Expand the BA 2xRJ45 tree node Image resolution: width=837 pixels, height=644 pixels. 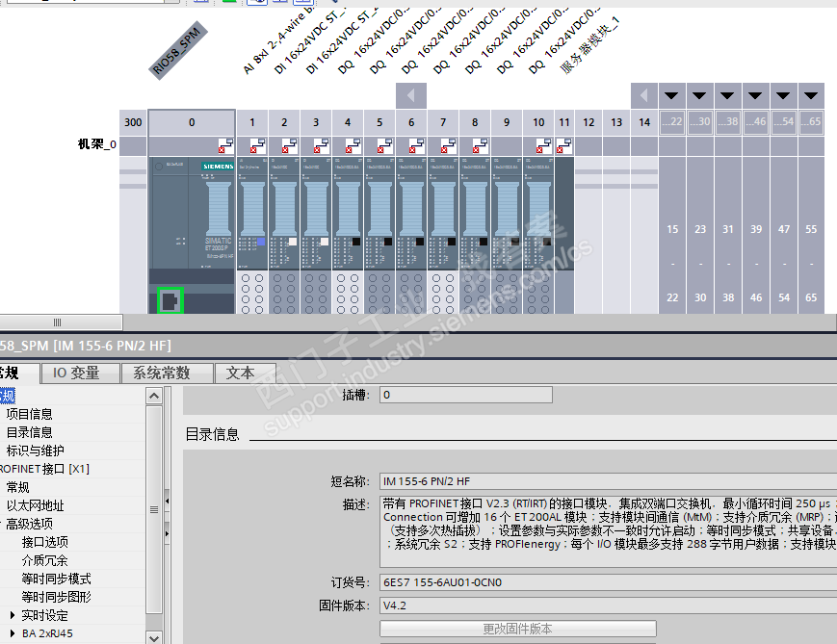(13, 633)
